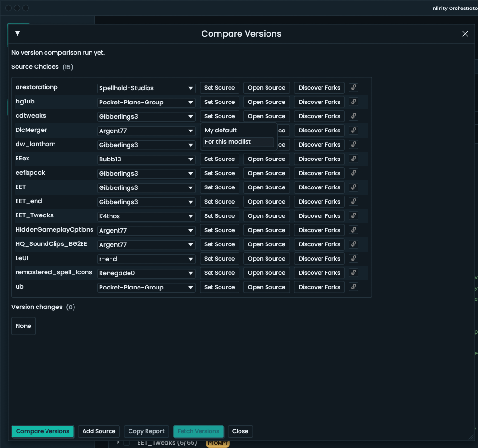Screen dimensions: 478x448
Task: Click Open Source for bg1ub
Action: coord(267,102)
